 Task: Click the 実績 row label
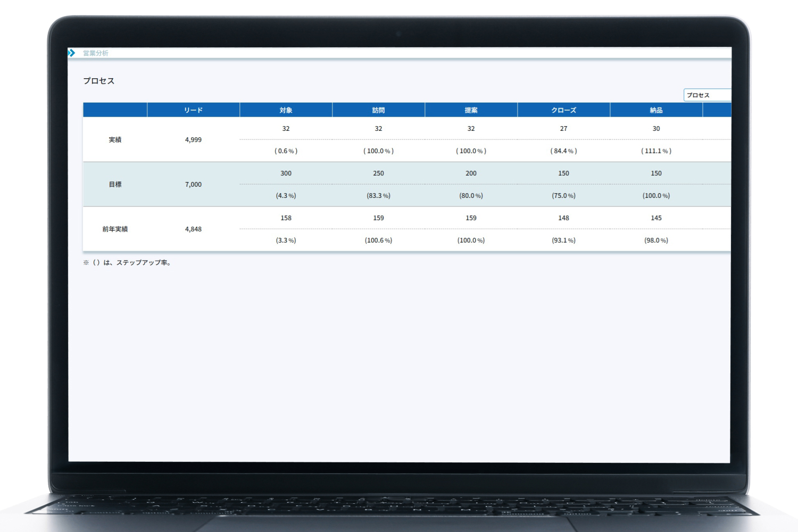click(115, 140)
